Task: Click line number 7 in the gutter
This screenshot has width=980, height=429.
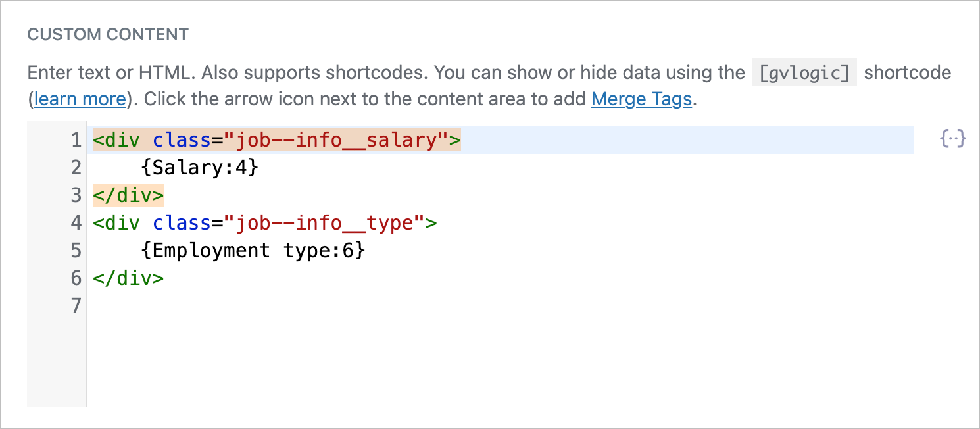Action: 76,305
